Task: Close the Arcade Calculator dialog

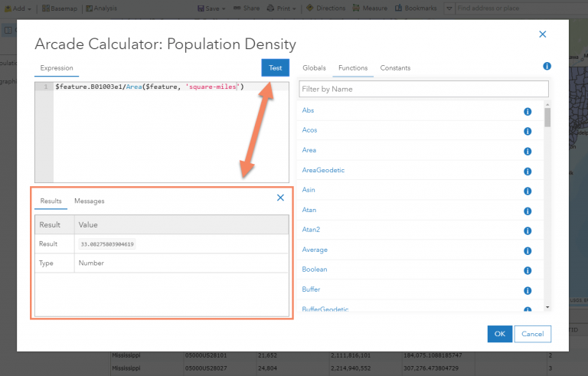Action: point(543,34)
